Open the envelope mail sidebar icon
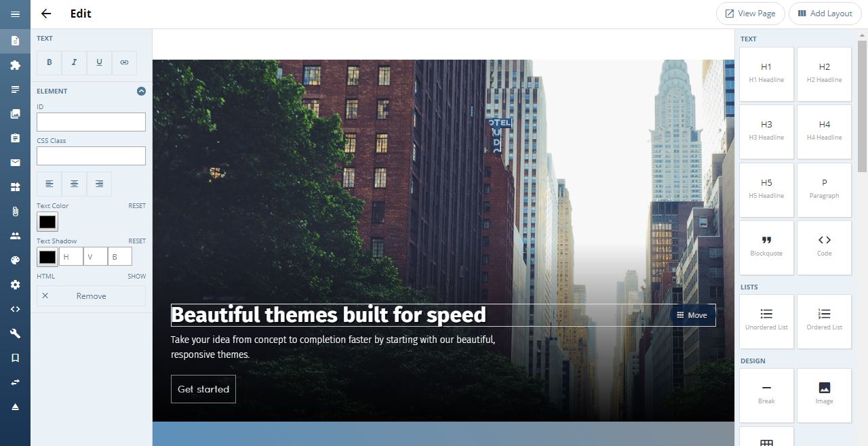The image size is (868, 446). click(15, 163)
